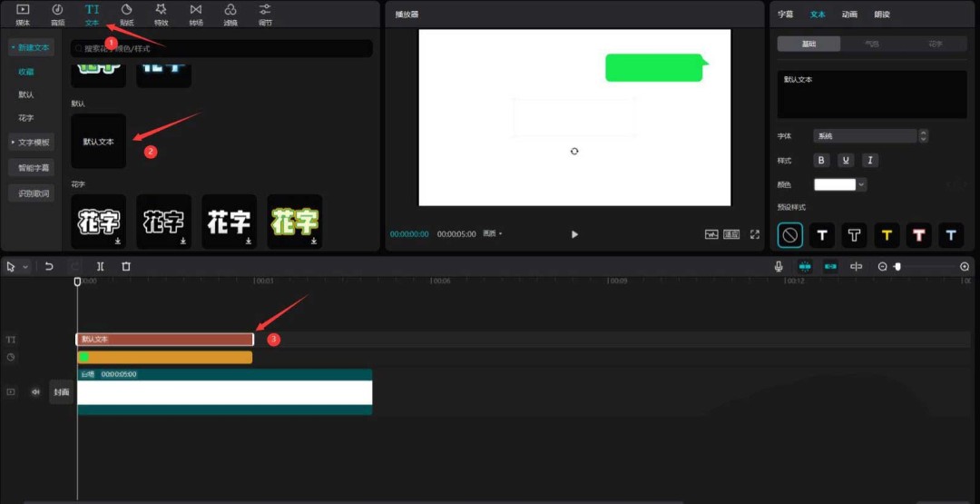Expand the 文字模板 text template section
This screenshot has height=504, width=980.
coord(31,143)
